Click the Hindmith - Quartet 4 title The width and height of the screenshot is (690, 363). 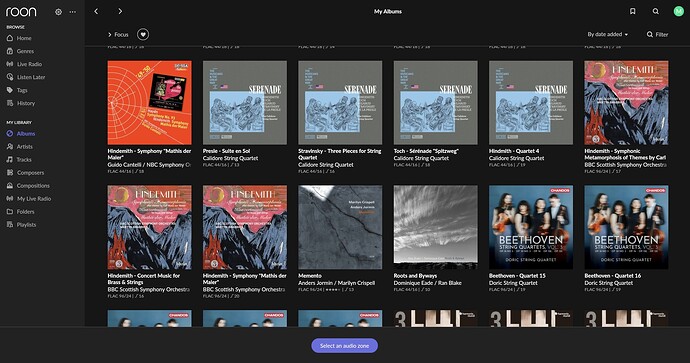514,151
